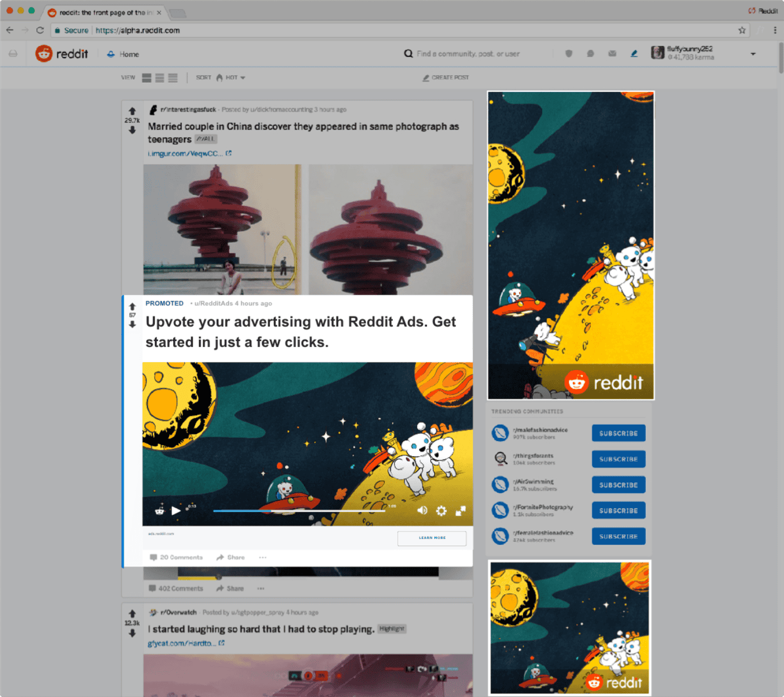
Task: Select the reddit front page browser tab
Action: pos(104,12)
